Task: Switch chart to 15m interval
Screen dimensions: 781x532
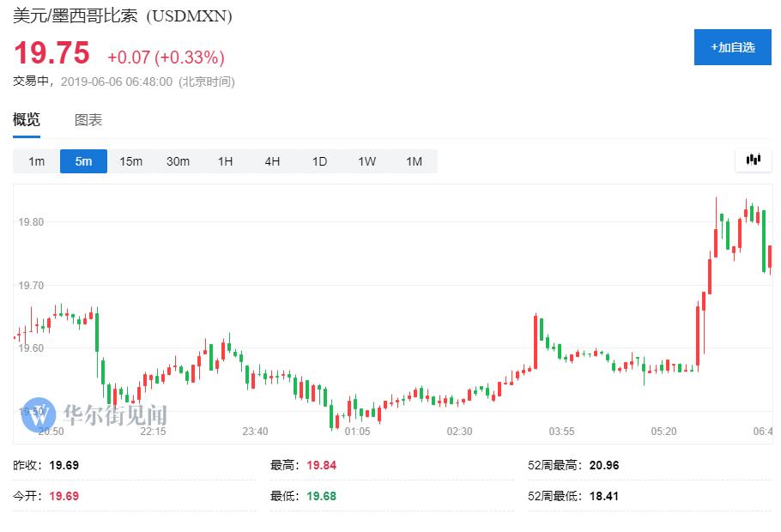Action: (130, 161)
